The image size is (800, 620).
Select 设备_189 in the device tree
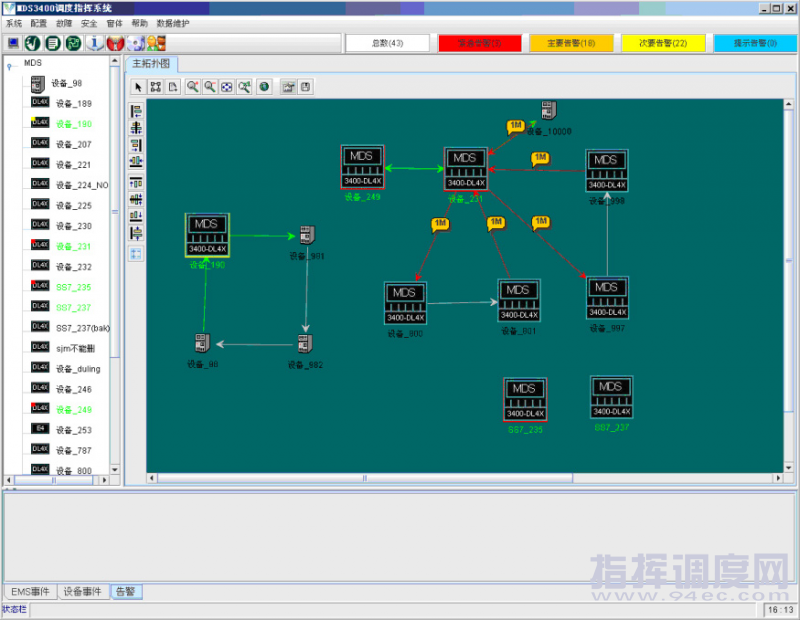pos(74,104)
